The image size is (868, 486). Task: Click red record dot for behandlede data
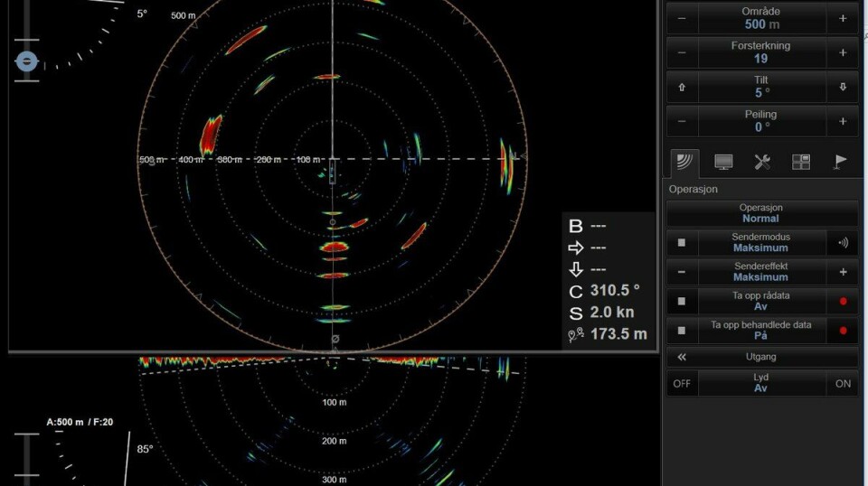point(843,331)
